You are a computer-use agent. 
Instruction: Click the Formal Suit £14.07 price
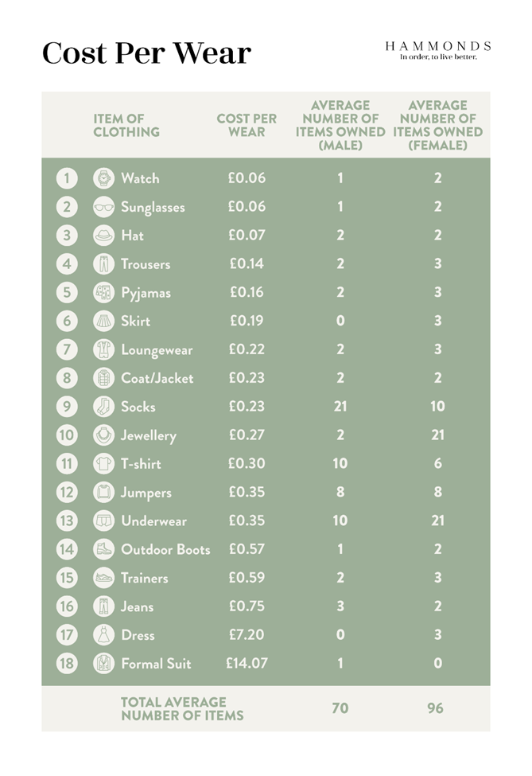tap(247, 663)
